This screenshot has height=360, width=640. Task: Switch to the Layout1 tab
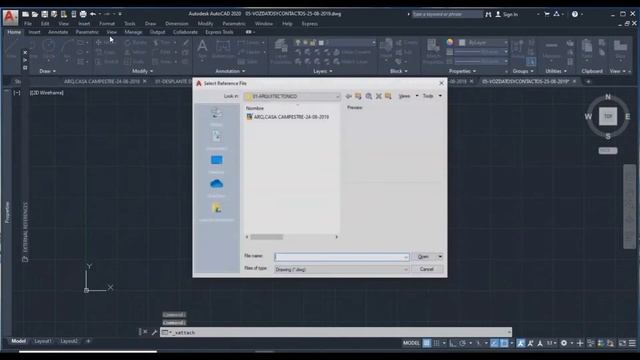(x=43, y=341)
